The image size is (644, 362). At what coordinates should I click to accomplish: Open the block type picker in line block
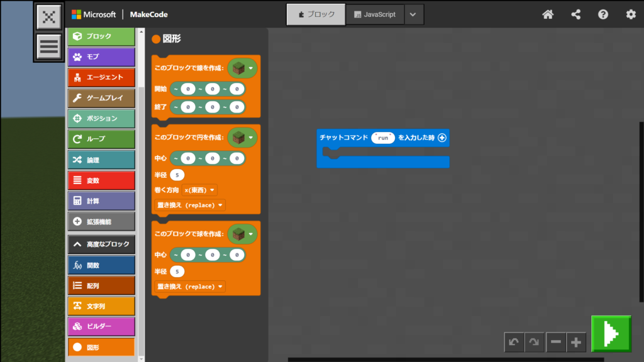click(x=242, y=68)
